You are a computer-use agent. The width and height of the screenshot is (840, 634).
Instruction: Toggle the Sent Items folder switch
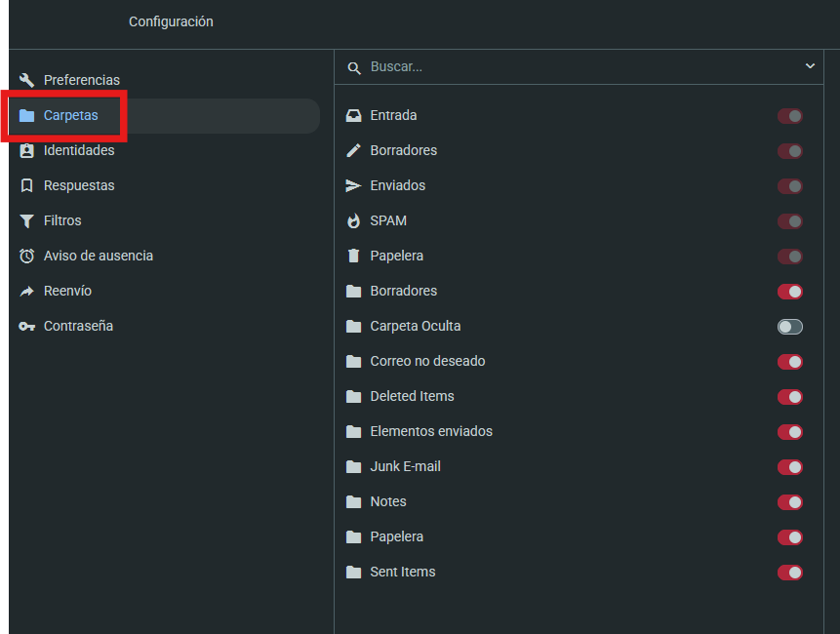pos(789,572)
